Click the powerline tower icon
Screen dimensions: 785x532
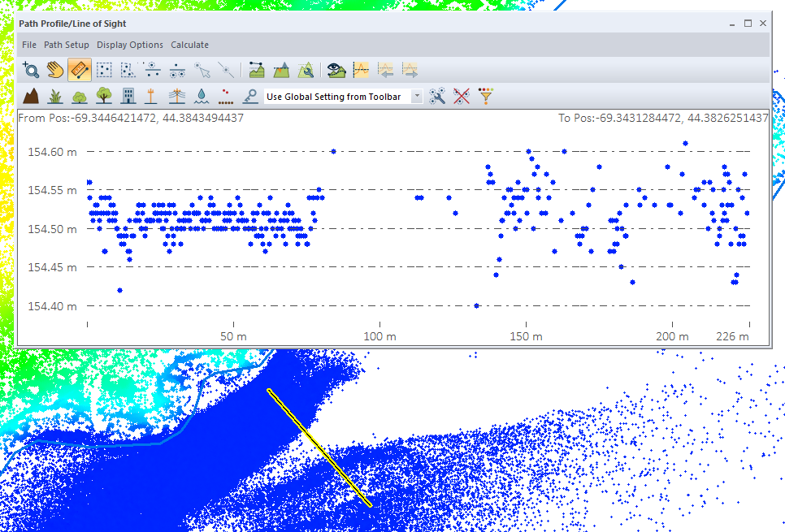[176, 97]
